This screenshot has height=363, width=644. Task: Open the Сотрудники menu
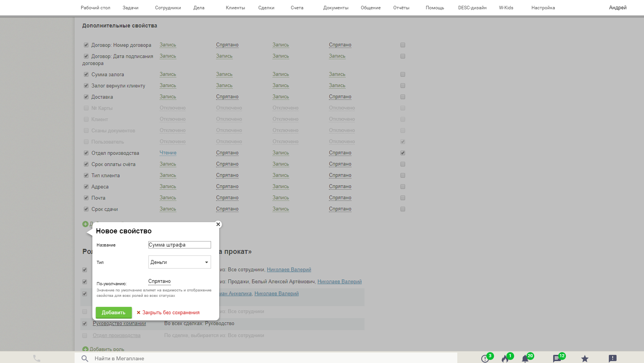tap(168, 8)
